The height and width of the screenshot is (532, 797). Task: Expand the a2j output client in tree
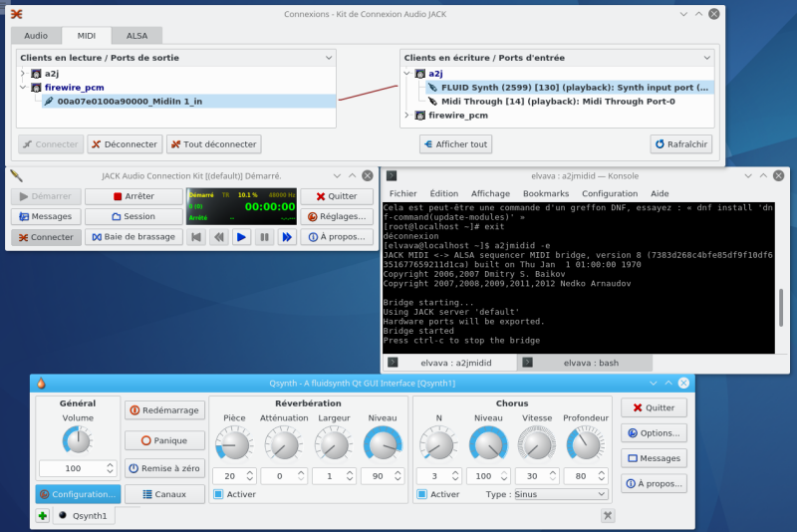(22, 74)
